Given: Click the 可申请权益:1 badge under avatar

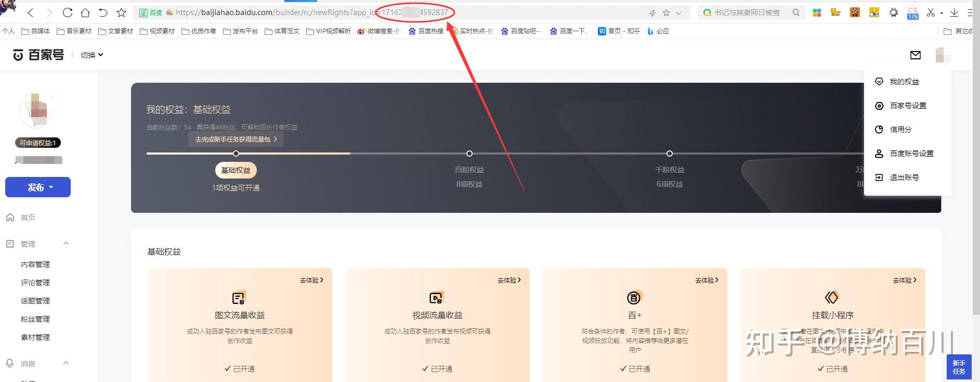Looking at the screenshot, I should click(38, 143).
